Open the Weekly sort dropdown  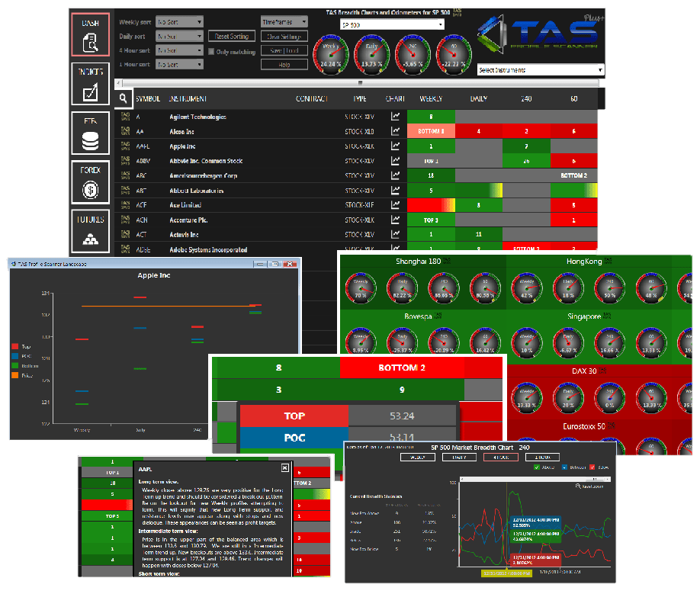tap(179, 21)
